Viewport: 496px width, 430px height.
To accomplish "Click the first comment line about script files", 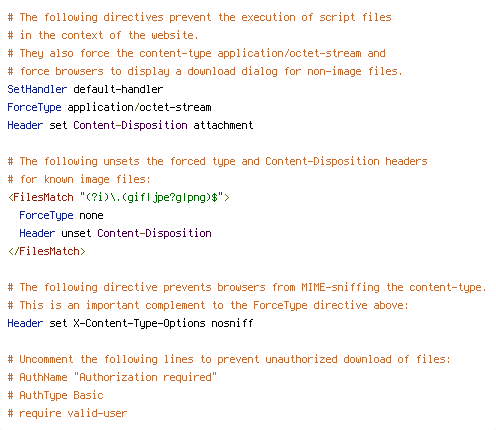I will (199, 17).
